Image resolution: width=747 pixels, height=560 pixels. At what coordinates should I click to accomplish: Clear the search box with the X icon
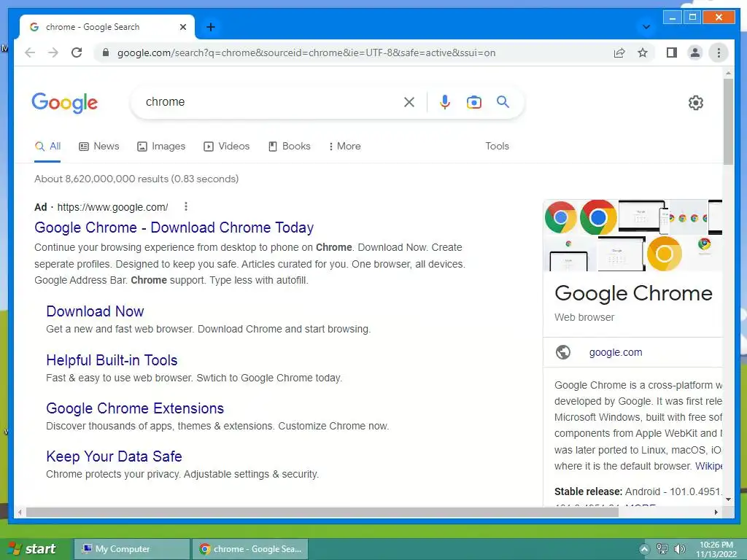pos(409,102)
